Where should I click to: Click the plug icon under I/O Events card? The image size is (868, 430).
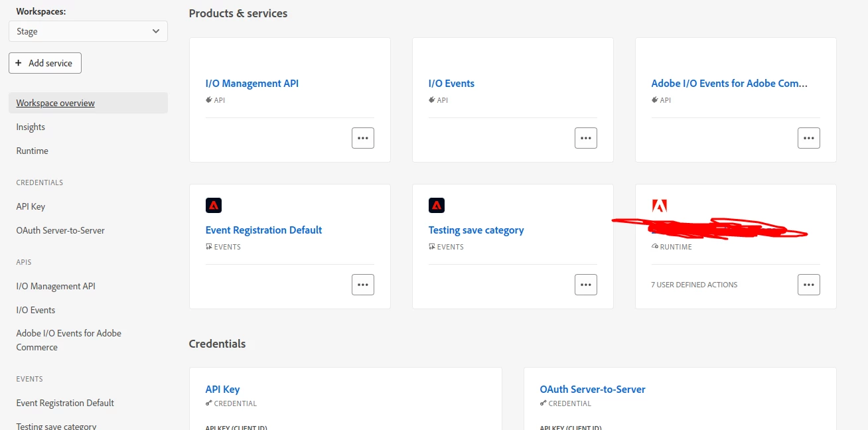432,100
